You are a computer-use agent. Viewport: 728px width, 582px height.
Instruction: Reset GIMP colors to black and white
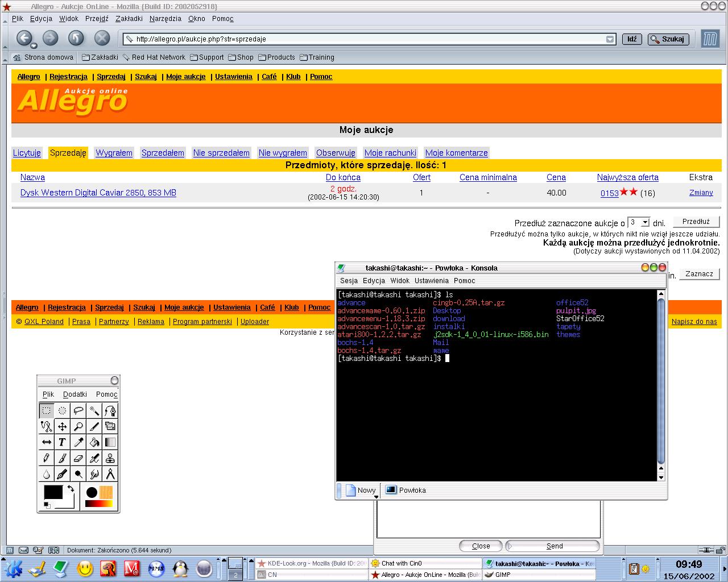click(47, 505)
